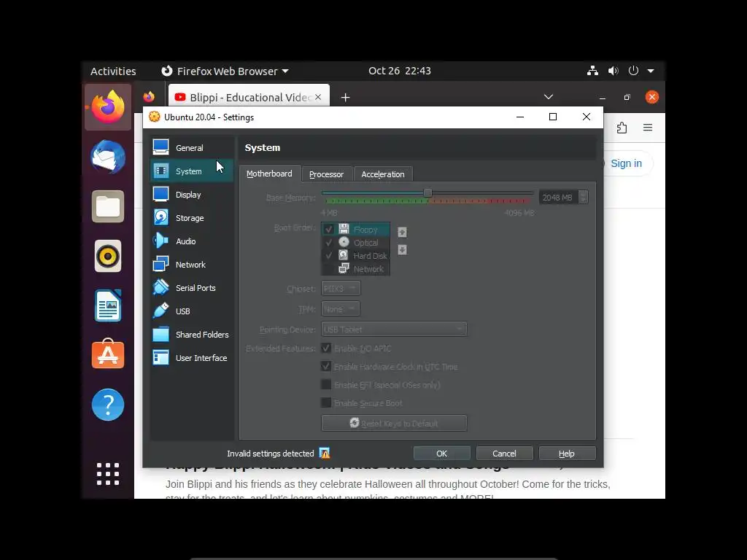747x560 pixels.
Task: Click the invalid settings warning icon
Action: click(325, 454)
